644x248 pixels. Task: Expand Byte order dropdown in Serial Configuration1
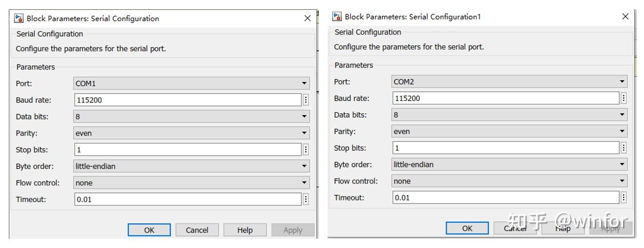pos(509,165)
